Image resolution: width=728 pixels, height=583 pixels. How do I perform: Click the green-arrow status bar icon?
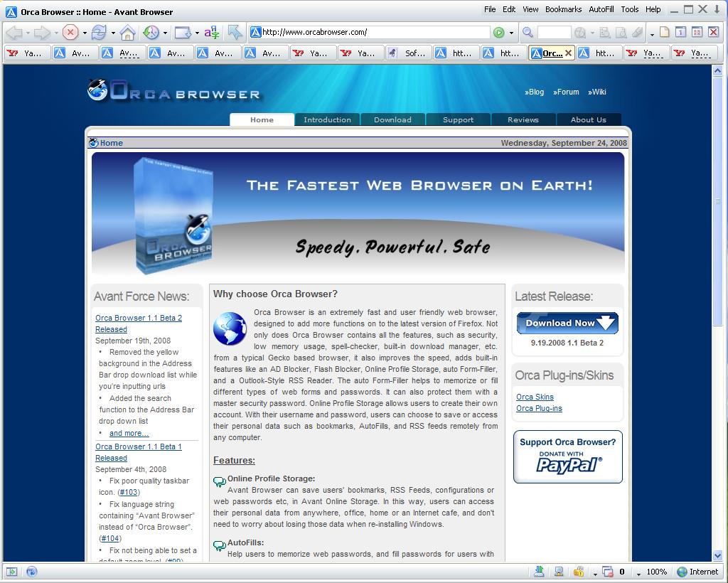coord(11,572)
